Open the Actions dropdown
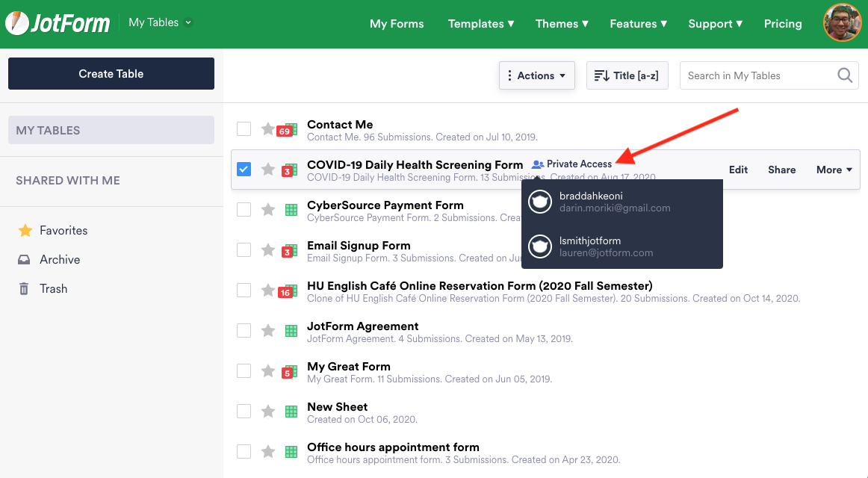Viewport: 868px width, 478px height. (537, 75)
